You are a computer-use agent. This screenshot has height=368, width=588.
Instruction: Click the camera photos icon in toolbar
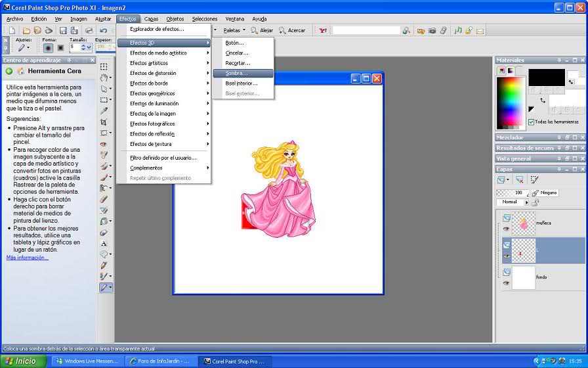(432, 30)
